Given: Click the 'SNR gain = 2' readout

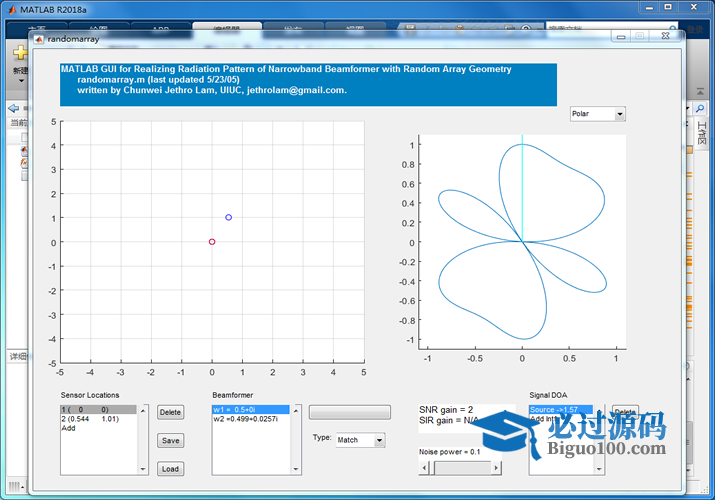Looking at the screenshot, I should click(x=446, y=409).
